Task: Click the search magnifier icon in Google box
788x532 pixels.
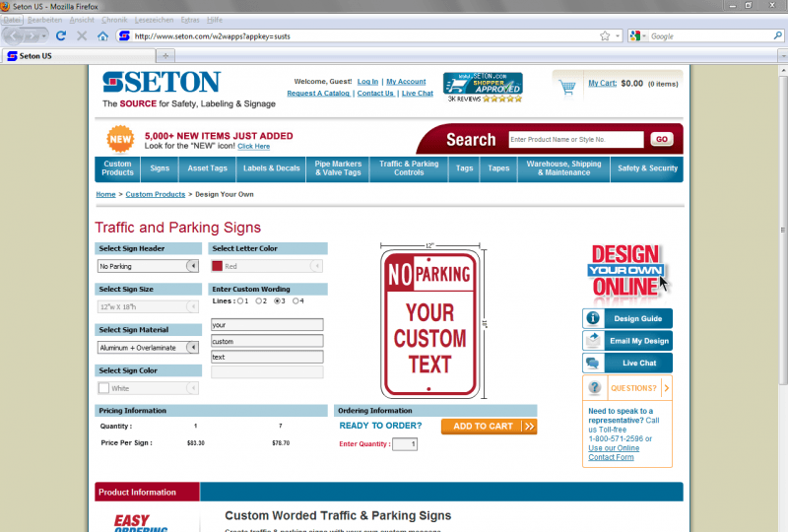Action: (777, 36)
